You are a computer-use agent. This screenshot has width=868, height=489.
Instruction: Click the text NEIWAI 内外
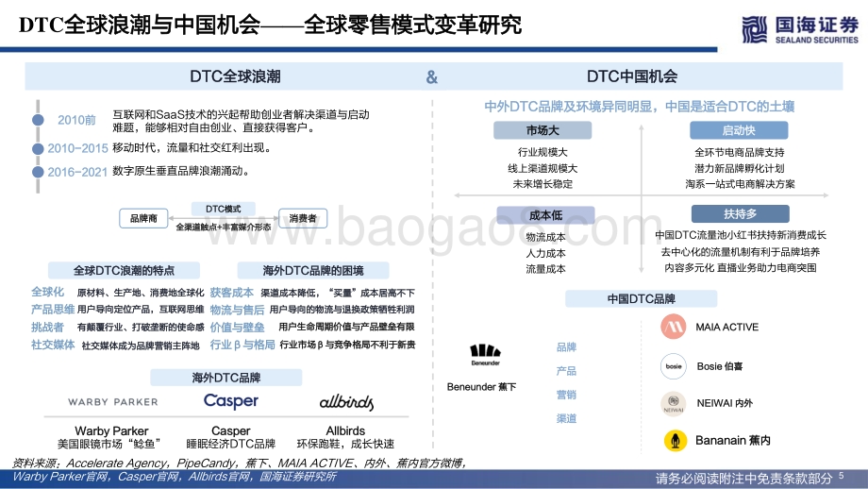[x=725, y=403]
